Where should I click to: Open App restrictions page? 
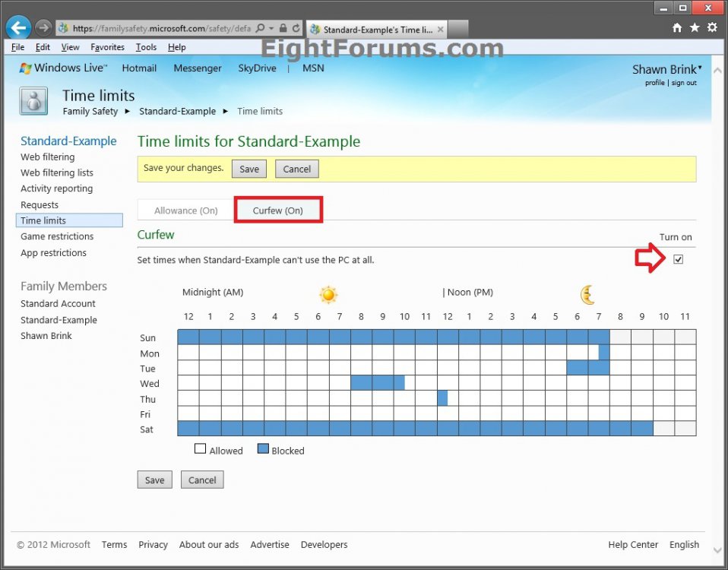point(53,252)
